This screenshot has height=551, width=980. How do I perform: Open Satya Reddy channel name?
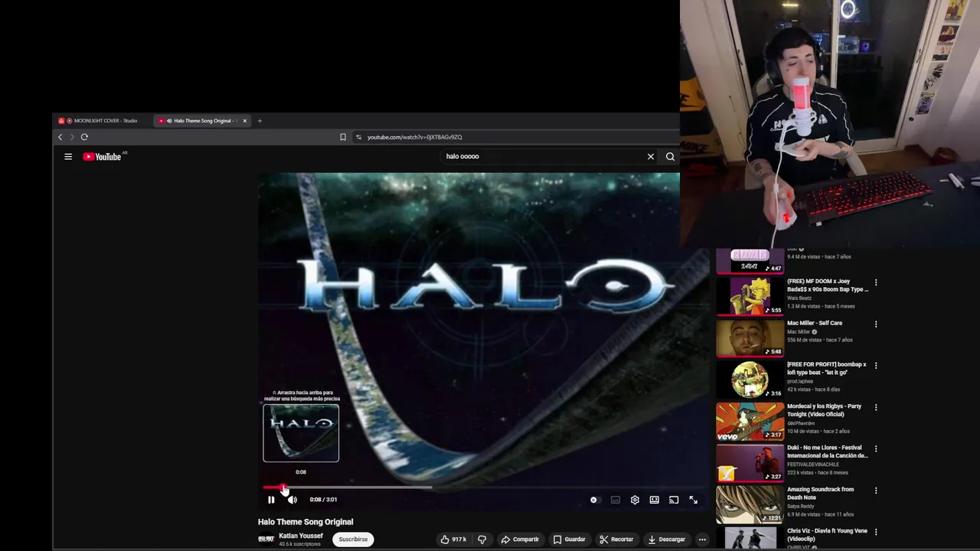pyautogui.click(x=801, y=506)
